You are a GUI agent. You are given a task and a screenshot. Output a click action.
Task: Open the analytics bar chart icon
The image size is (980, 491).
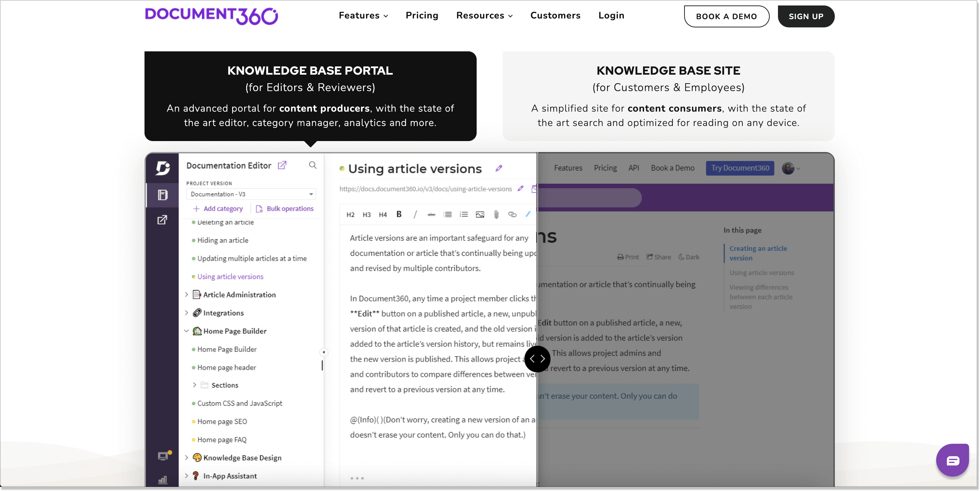[162, 480]
